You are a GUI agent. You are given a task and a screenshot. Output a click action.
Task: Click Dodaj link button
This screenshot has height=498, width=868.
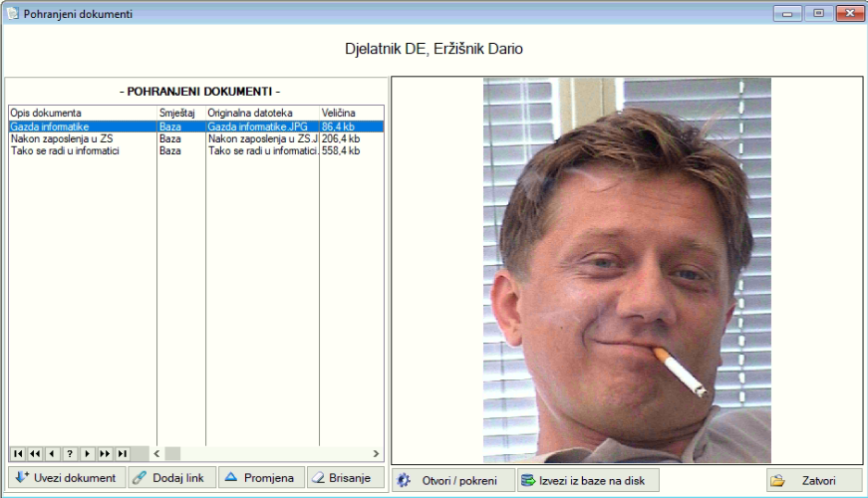click(x=172, y=477)
